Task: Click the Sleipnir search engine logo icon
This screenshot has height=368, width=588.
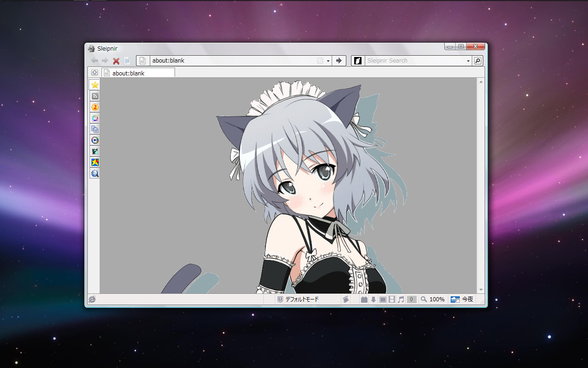Action: [358, 61]
